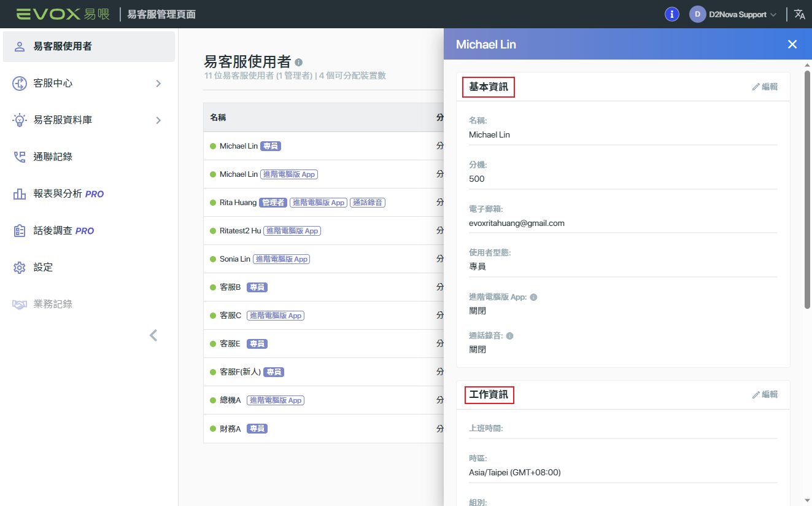The width and height of the screenshot is (812, 506).
Task: Click the D avatar icon
Action: (x=697, y=14)
